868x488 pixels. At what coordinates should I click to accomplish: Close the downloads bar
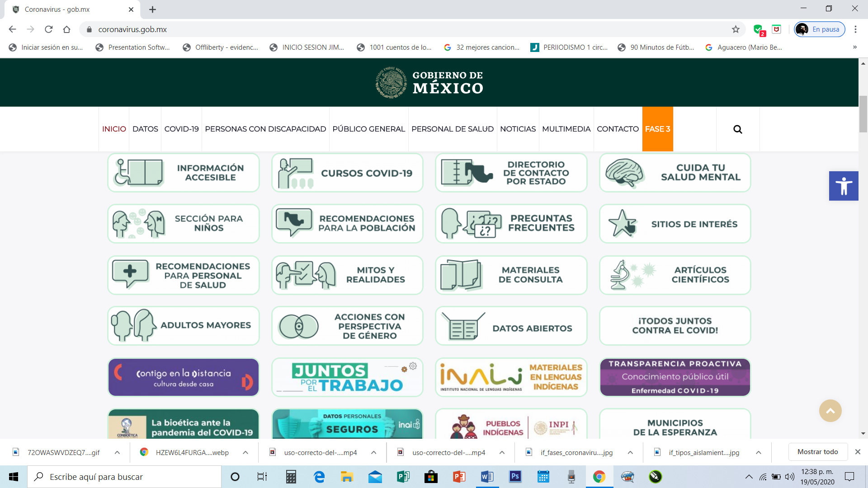[x=858, y=452]
